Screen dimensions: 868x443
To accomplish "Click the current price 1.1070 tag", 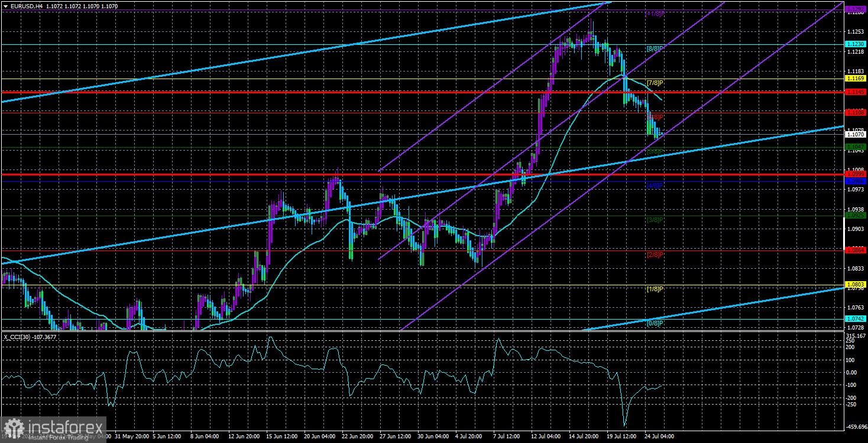I will tap(856, 135).
